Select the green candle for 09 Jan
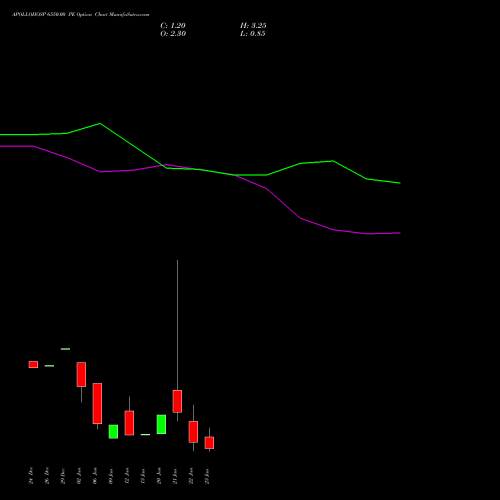The width and height of the screenshot is (500, 500). [113, 432]
